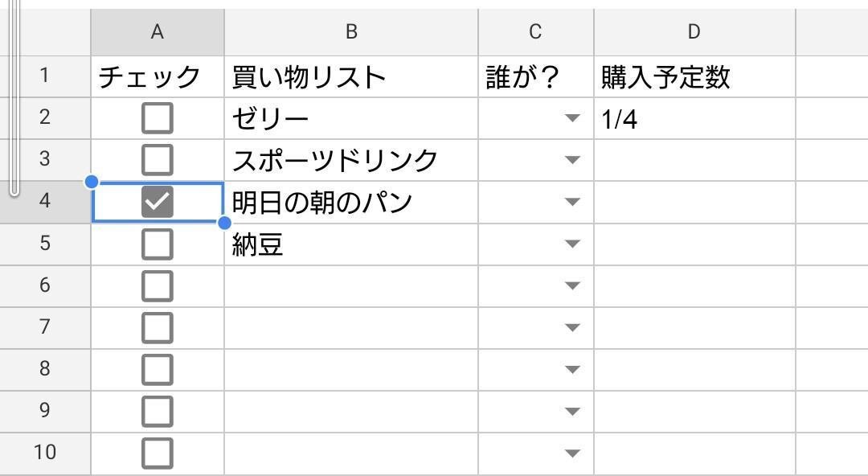Check the checkbox for ゼリー
The height and width of the screenshot is (476, 868).
[158, 118]
